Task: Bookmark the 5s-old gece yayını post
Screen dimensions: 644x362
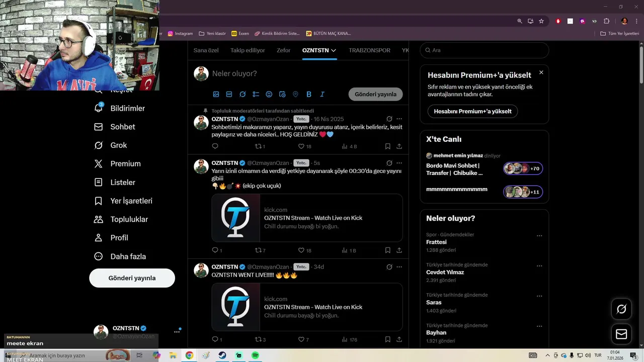Action: click(x=387, y=250)
